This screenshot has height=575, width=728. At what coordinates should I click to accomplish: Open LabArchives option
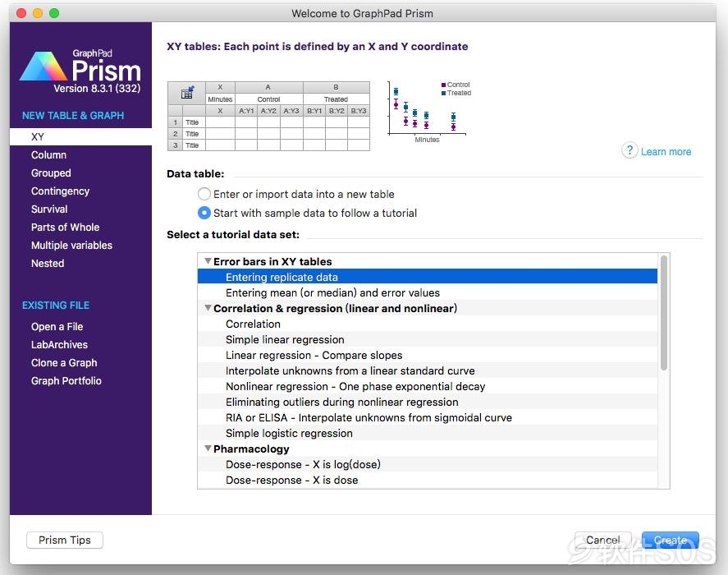tap(59, 345)
